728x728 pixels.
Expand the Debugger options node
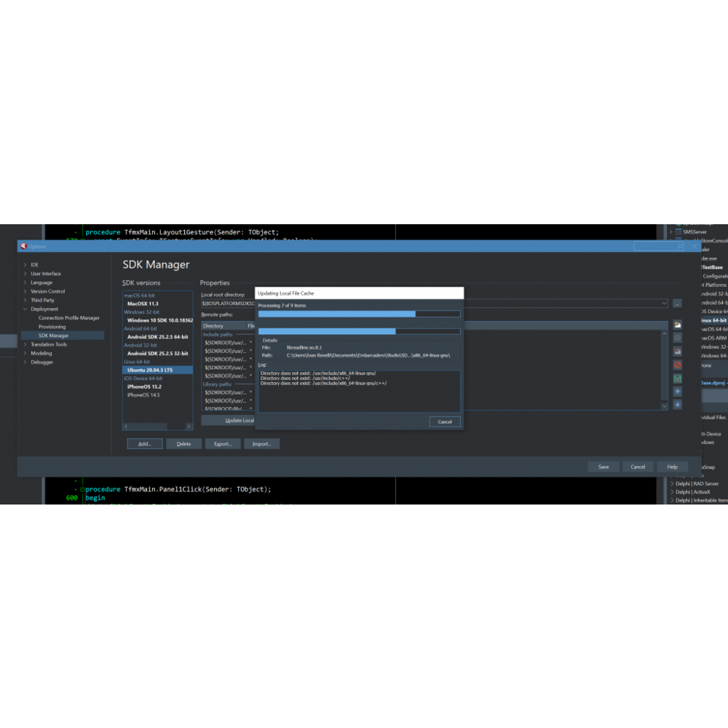(25, 362)
